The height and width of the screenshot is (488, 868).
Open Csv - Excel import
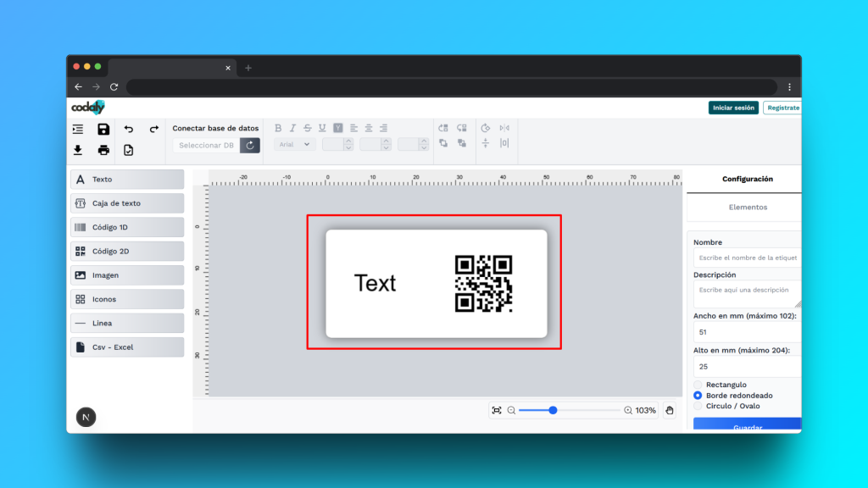click(x=127, y=347)
